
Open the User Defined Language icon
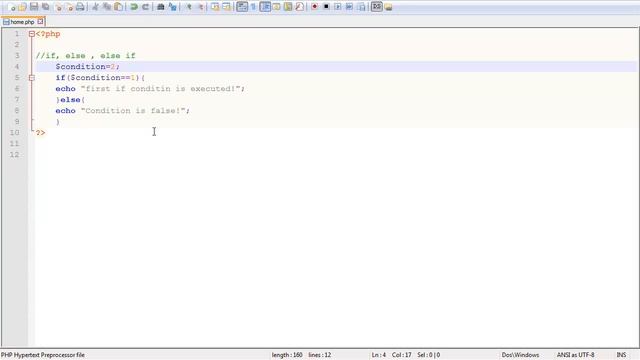276,7
